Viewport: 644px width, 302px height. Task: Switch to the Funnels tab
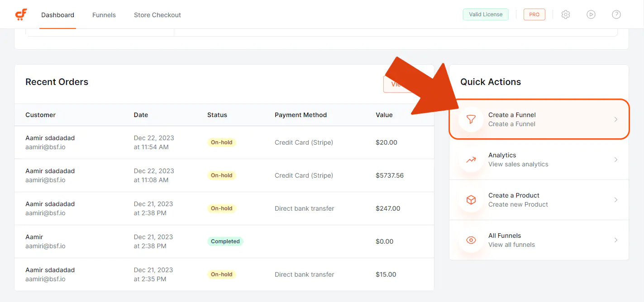(104, 15)
